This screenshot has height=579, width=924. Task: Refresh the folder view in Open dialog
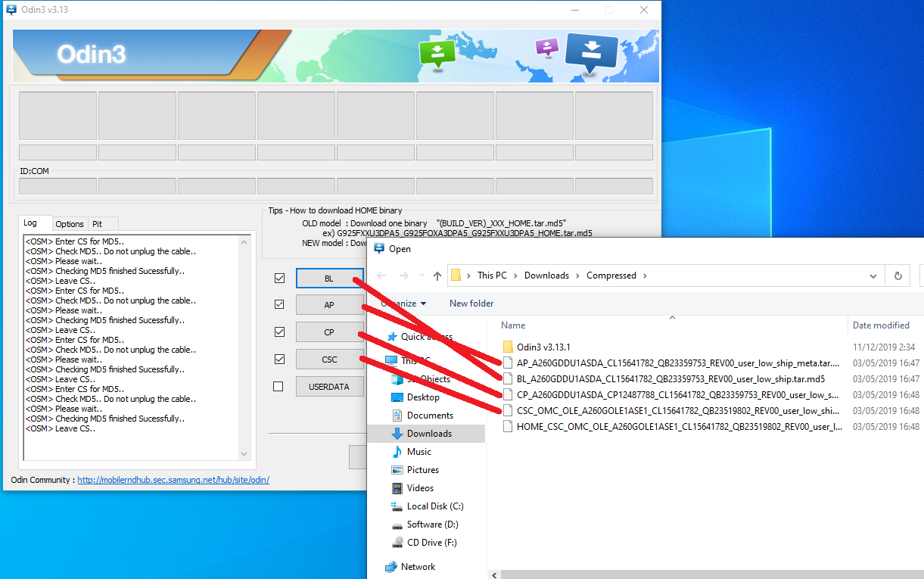898,275
